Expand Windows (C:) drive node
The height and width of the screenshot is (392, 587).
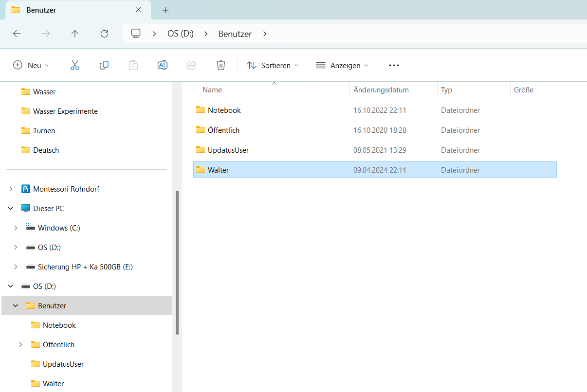(x=16, y=228)
